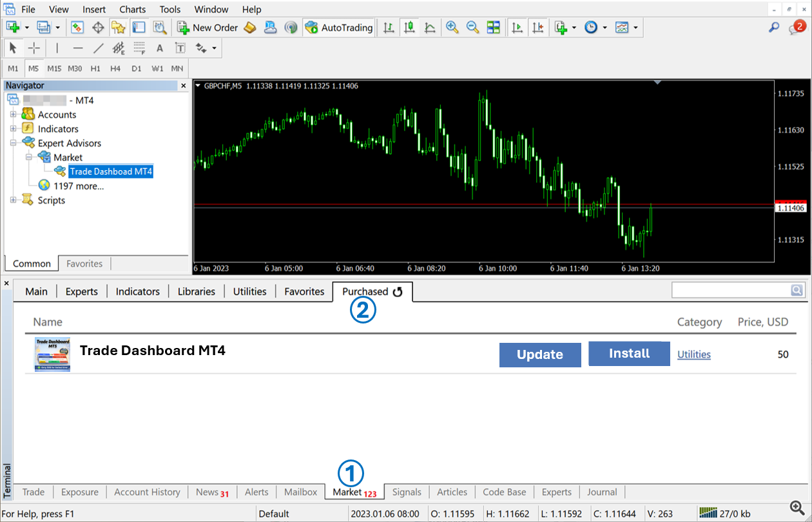812x522 pixels.
Task: Zoom in the chart with the magnifier plus icon
Action: pyautogui.click(x=452, y=27)
